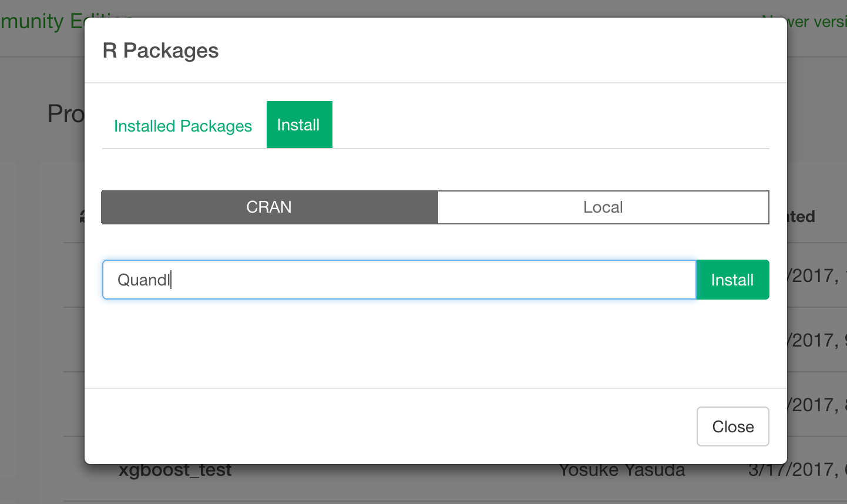Click the Community Edition title text
This screenshot has width=847, height=504.
[41, 21]
